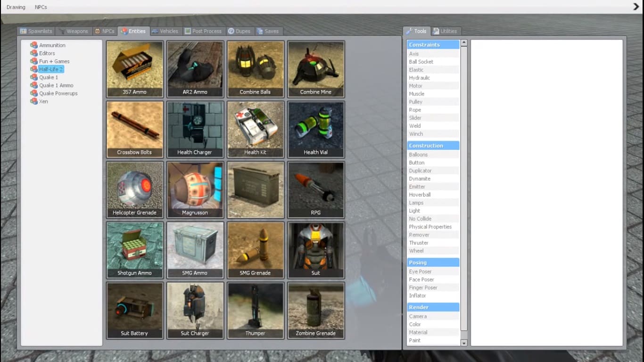This screenshot has height=362, width=644.
Task: Click the arrow icon at top right
Action: click(636, 7)
